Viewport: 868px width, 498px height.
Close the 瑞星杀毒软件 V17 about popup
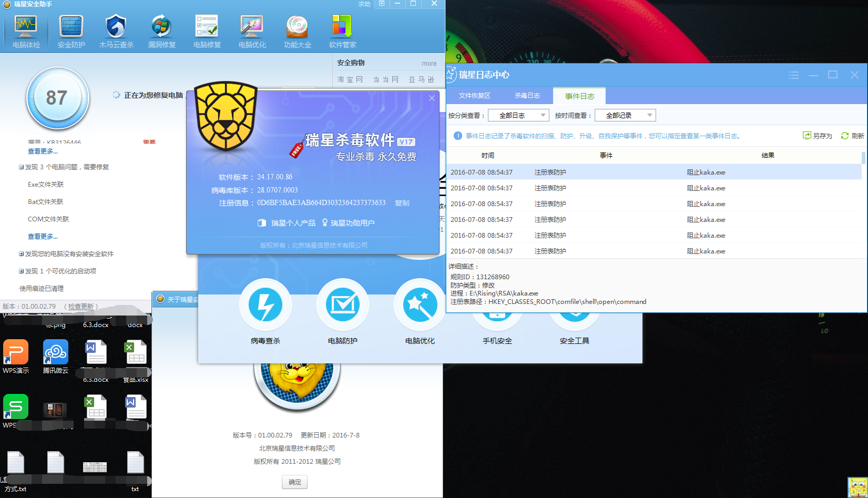432,98
